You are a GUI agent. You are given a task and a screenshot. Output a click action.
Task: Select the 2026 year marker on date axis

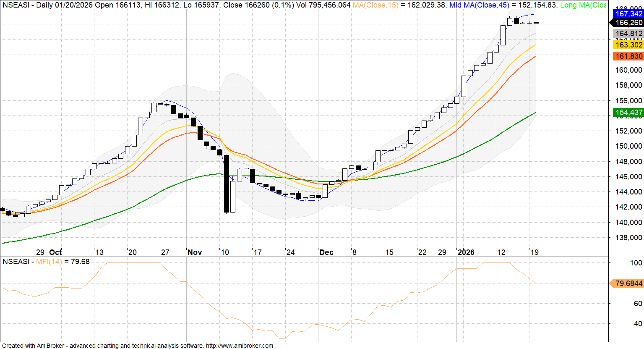(466, 252)
